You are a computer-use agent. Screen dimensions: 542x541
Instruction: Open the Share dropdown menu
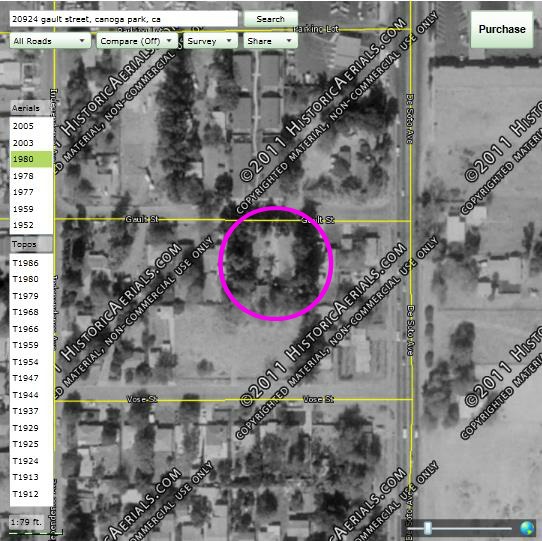pyautogui.click(x=270, y=41)
